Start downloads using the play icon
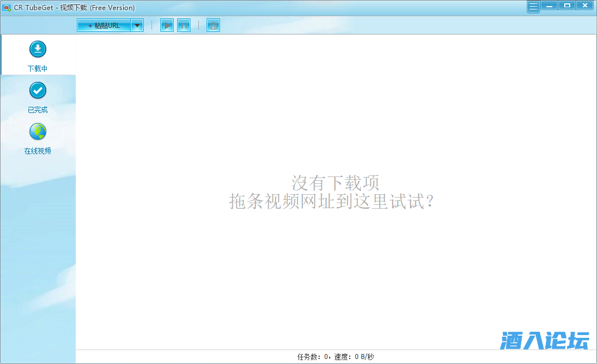Screen dimensions: 597x364 (x=167, y=24)
